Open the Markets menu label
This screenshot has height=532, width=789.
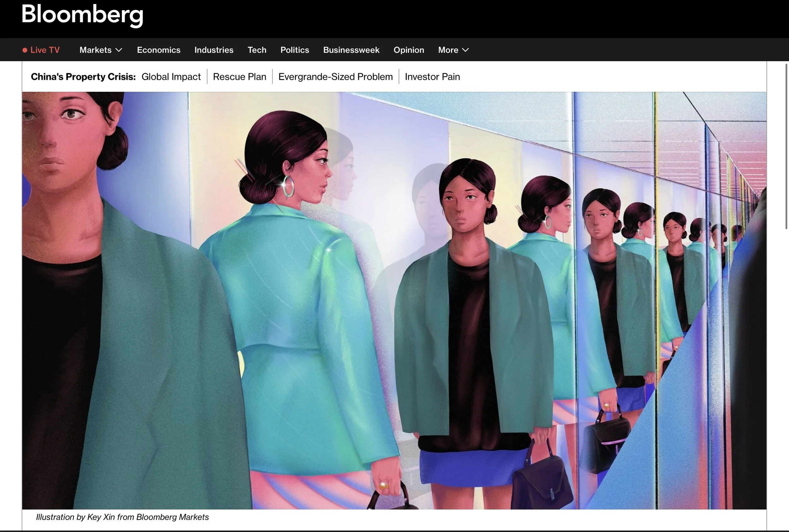tap(95, 50)
